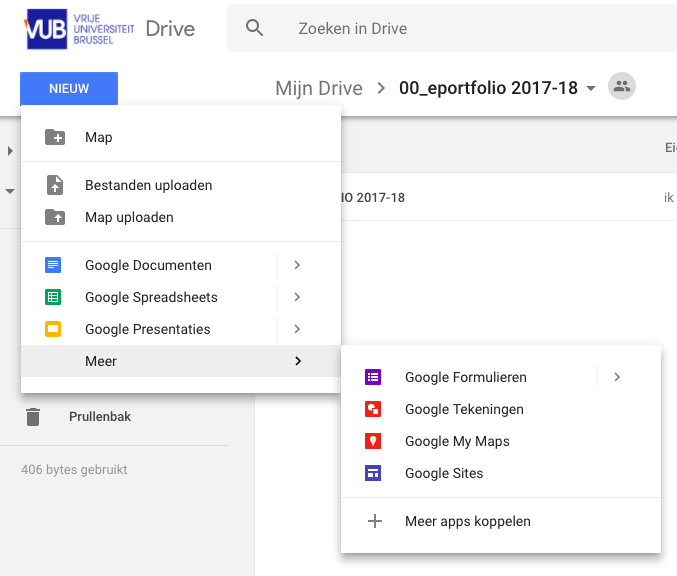Open Prullenbak in the sidebar
Image resolution: width=677 pixels, height=576 pixels.
click(x=100, y=417)
